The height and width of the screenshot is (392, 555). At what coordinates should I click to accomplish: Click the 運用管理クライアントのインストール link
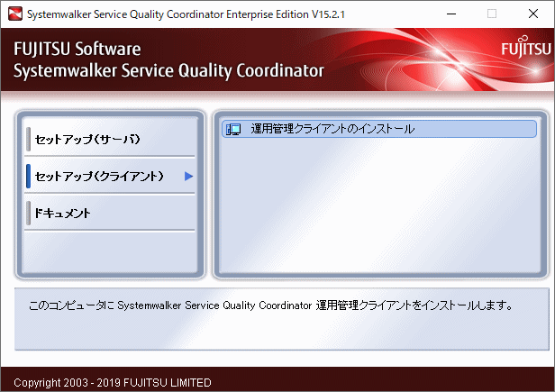pyautogui.click(x=379, y=129)
